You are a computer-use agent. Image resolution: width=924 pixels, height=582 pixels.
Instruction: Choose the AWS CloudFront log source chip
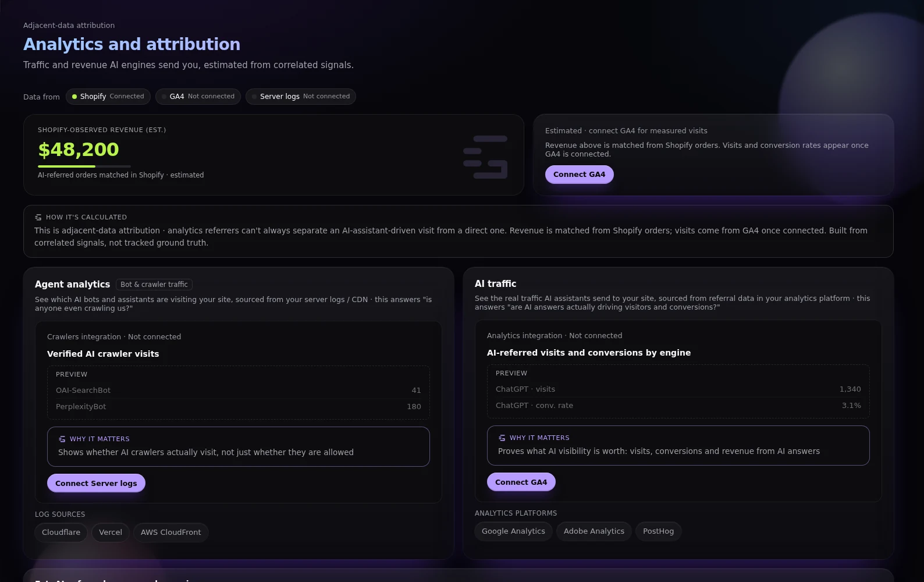(x=171, y=533)
